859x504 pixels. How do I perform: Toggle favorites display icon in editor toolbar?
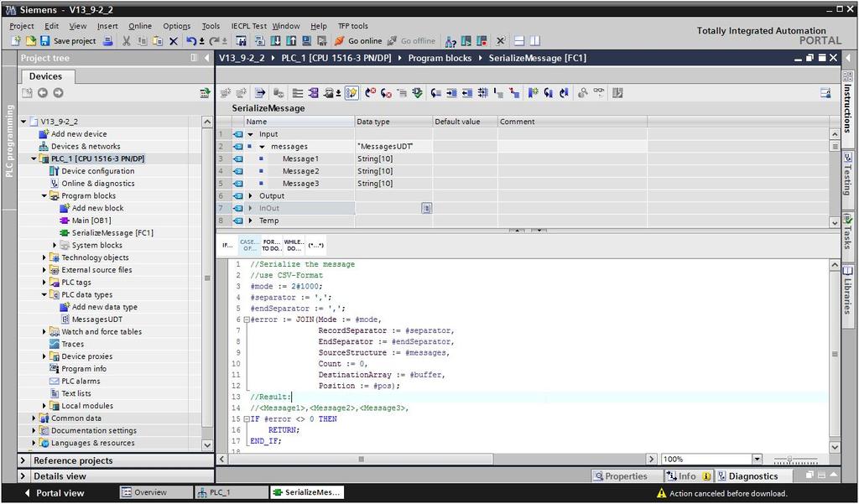pyautogui.click(x=351, y=93)
